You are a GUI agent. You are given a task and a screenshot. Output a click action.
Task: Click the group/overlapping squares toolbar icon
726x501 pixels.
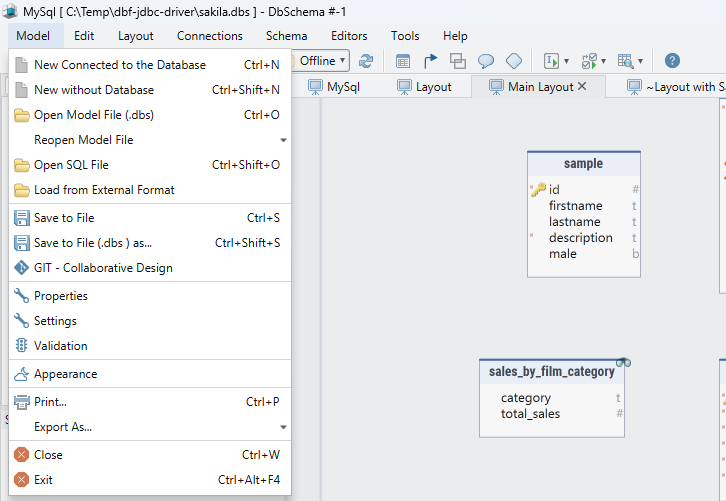click(458, 61)
